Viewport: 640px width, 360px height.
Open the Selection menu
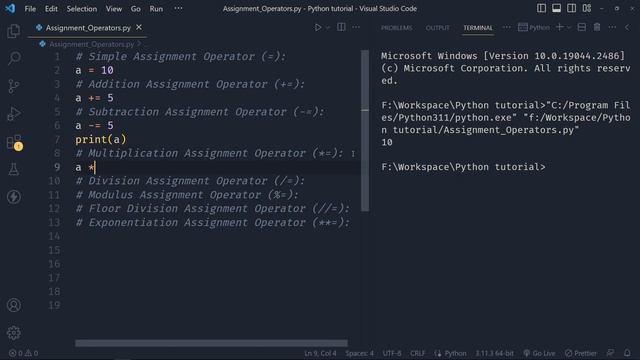coord(82,9)
